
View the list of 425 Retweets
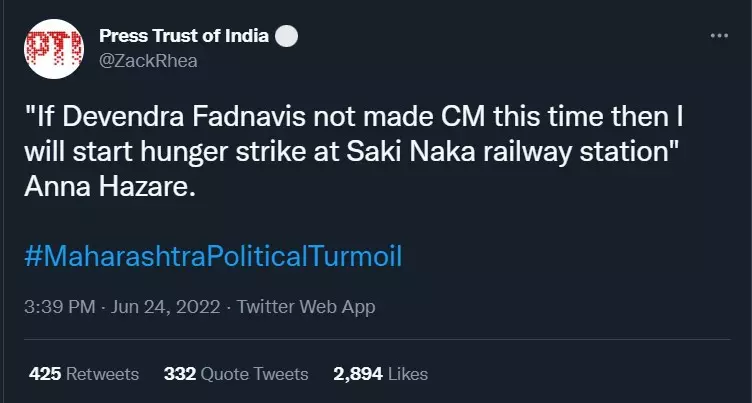(84, 374)
